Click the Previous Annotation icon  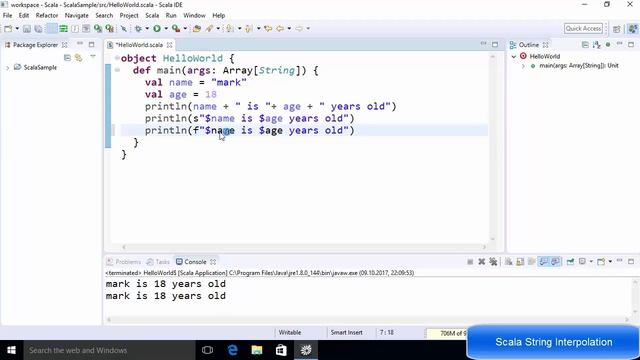pos(249,29)
